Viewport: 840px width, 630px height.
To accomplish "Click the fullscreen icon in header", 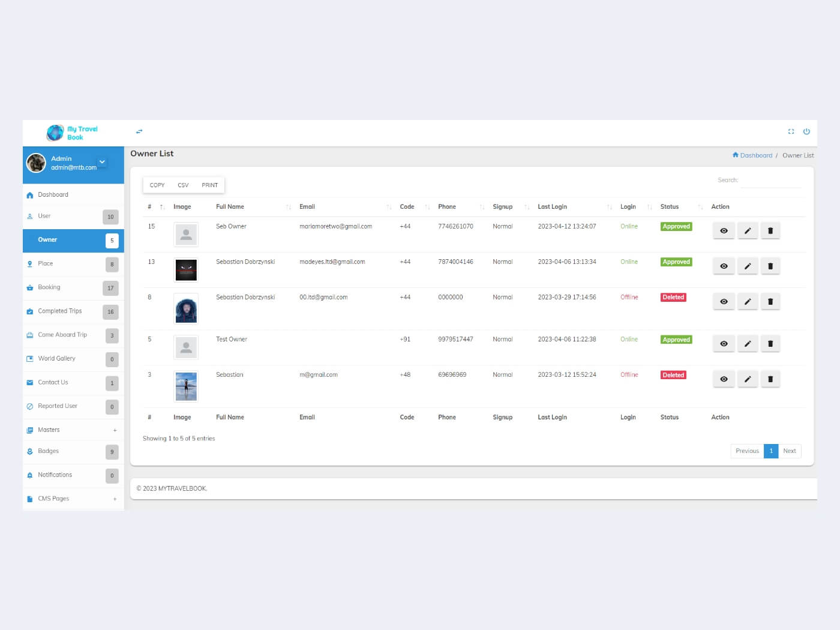I will tap(791, 131).
